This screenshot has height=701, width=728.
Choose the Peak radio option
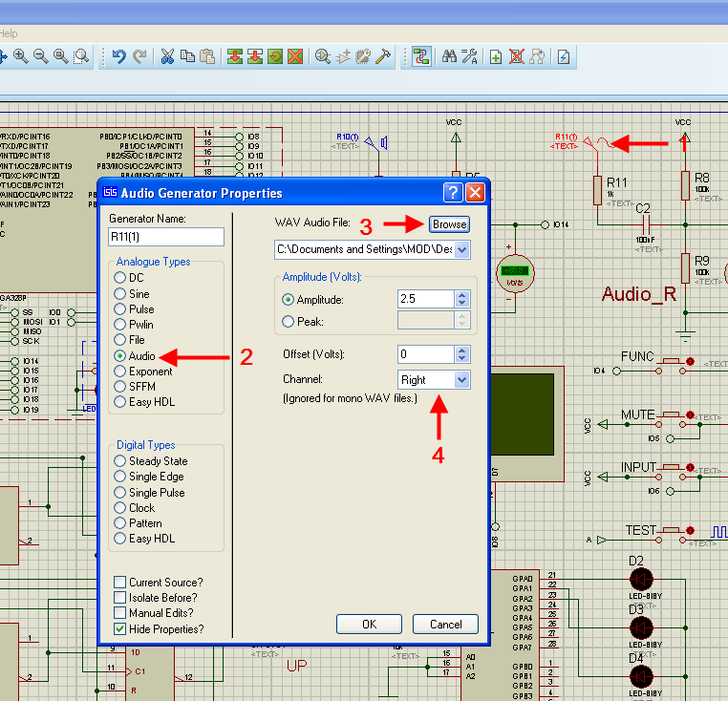(289, 322)
